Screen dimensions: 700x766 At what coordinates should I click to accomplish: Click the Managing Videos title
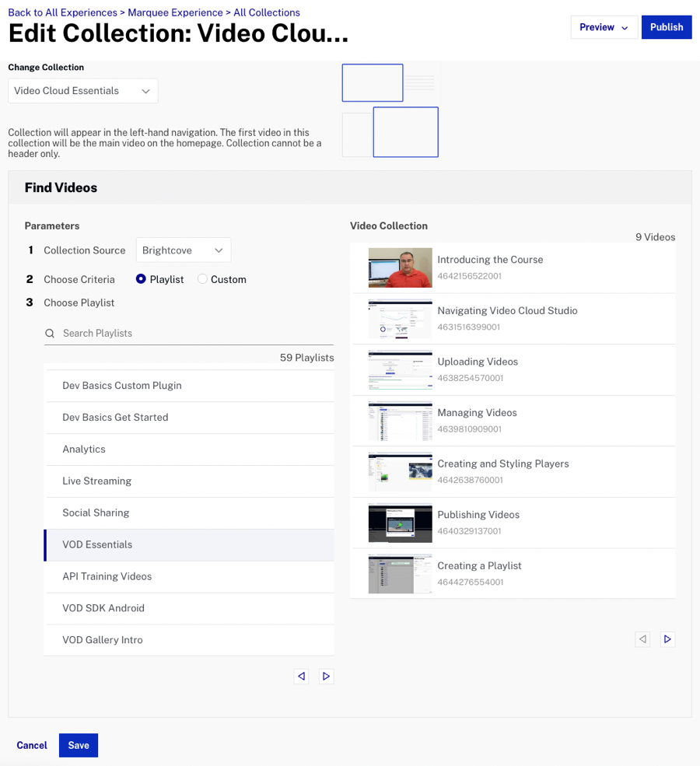(477, 413)
